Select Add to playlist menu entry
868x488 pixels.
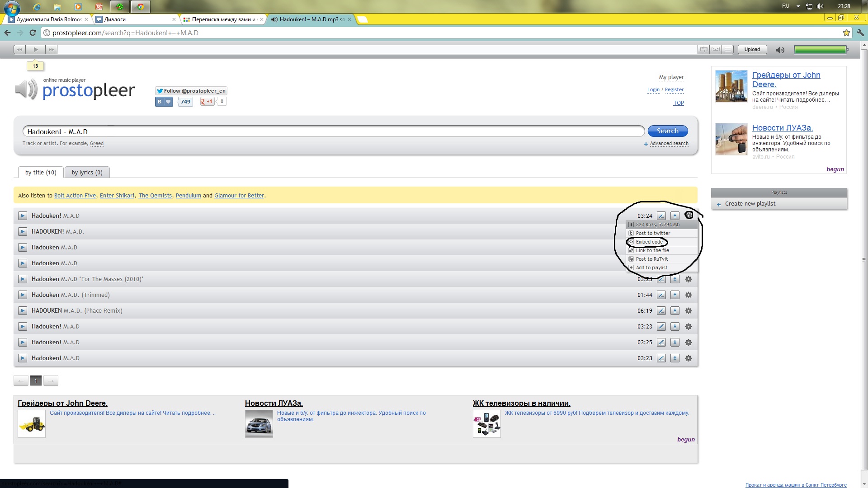(x=662, y=267)
